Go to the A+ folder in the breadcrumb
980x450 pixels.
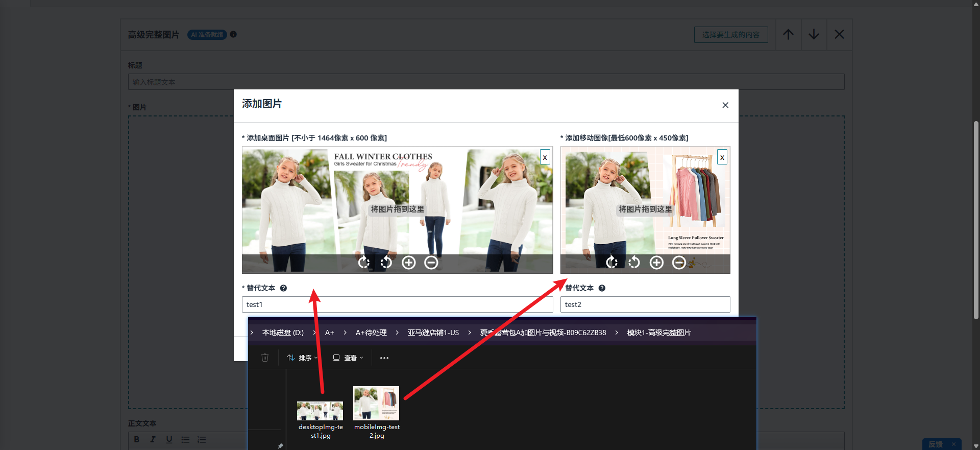(330, 333)
